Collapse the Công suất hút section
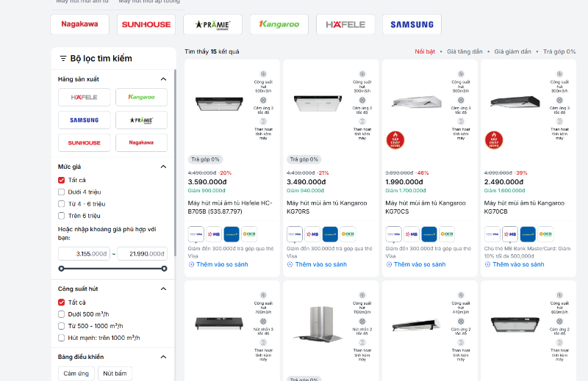Viewport: 588px width, 381px height. pyautogui.click(x=163, y=289)
